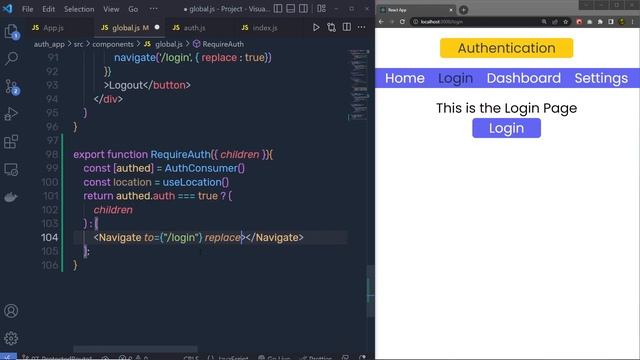Viewport: 640px width, 360px height.
Task: Click the red browser extension icon
Action: [579, 22]
